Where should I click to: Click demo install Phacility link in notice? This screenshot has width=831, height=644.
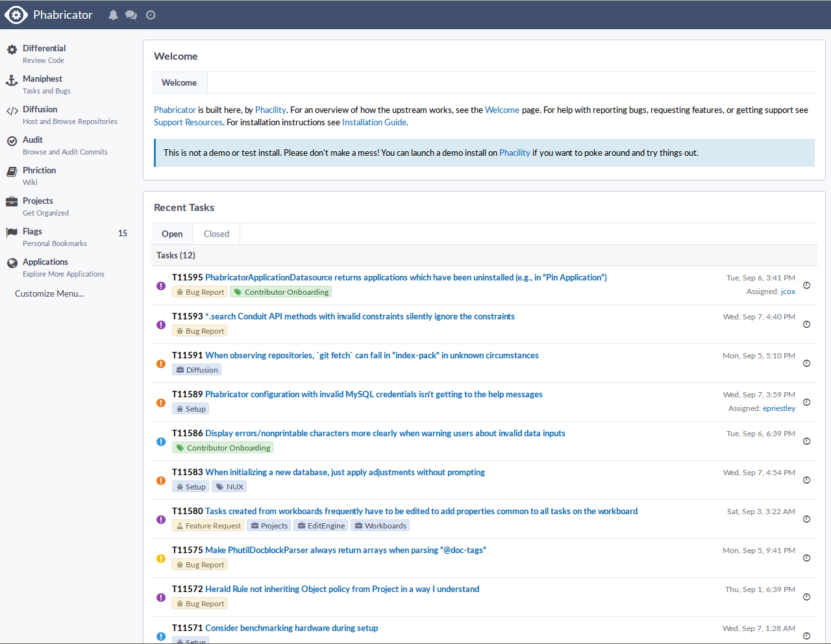pos(515,153)
